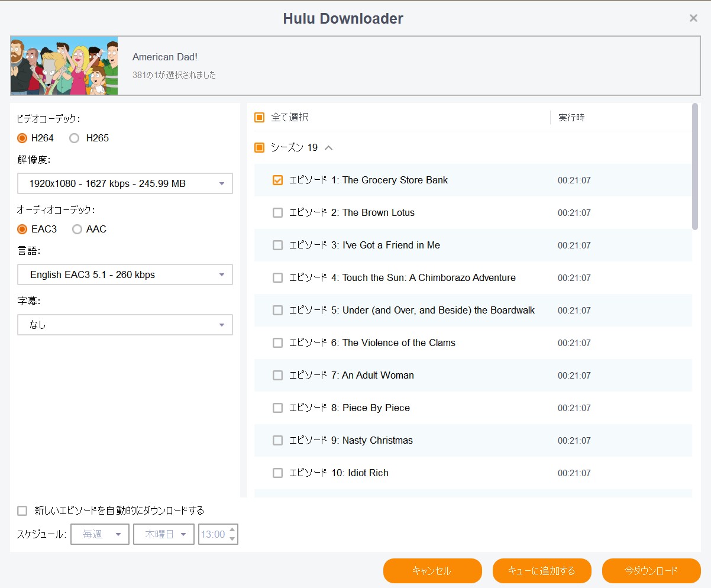The image size is (711, 588).
Task: Close the Hulu Downloader dialog
Action: (693, 18)
